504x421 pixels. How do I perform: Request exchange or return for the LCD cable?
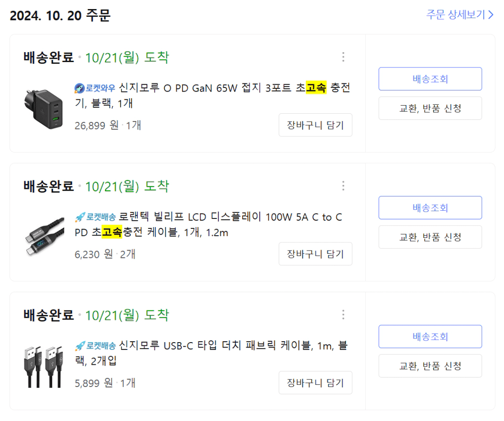pyautogui.click(x=430, y=237)
